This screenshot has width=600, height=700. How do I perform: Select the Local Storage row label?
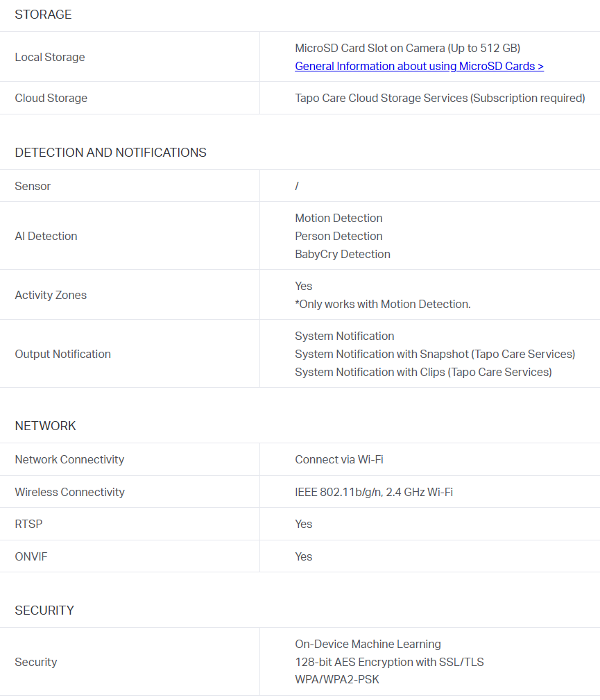(x=50, y=57)
